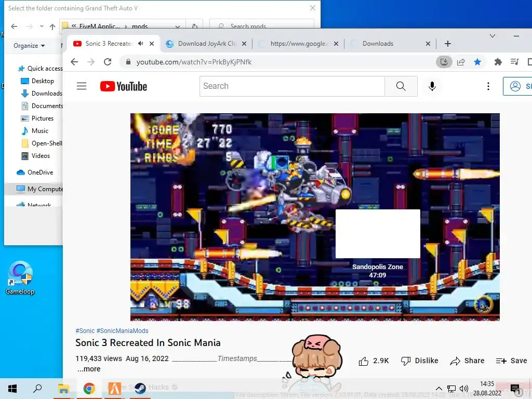This screenshot has width=532, height=399.
Task: Open the YouTube hamburger guide menu
Action: click(82, 86)
